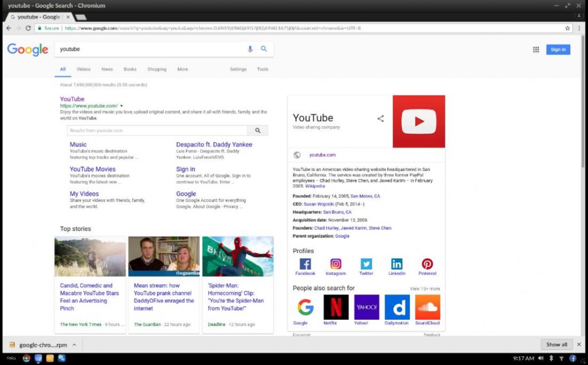Open the Music sitelink

tap(78, 145)
